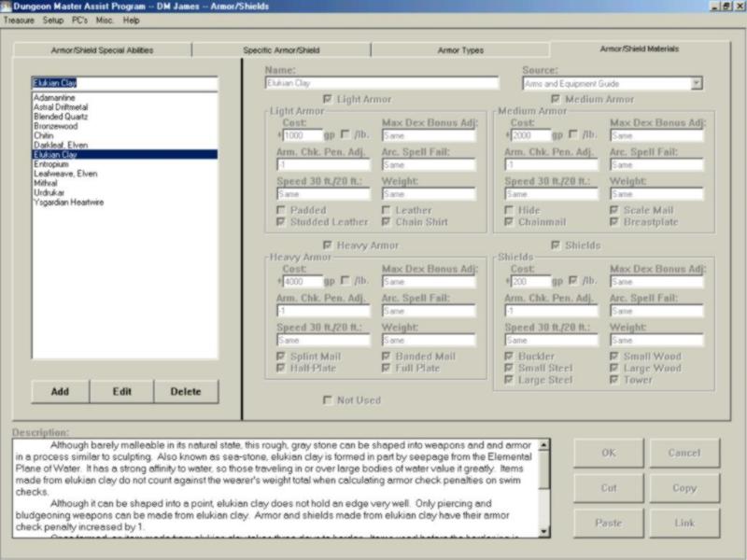Toggle the Light Armor checkbox

(327, 99)
